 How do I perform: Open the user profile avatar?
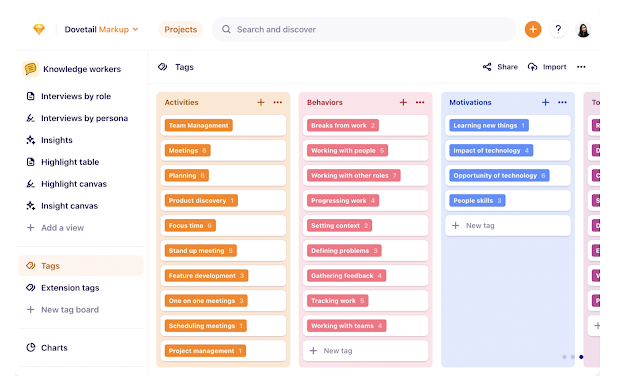[583, 29]
